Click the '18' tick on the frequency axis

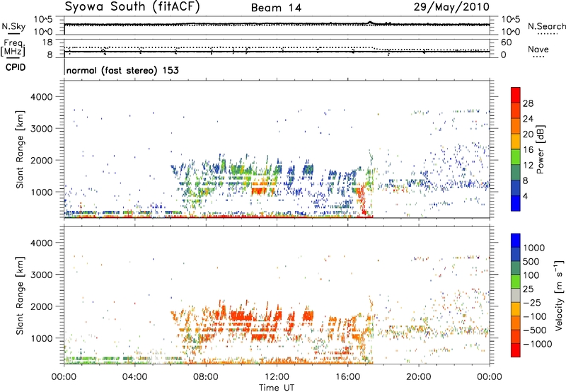pyautogui.click(x=47, y=42)
